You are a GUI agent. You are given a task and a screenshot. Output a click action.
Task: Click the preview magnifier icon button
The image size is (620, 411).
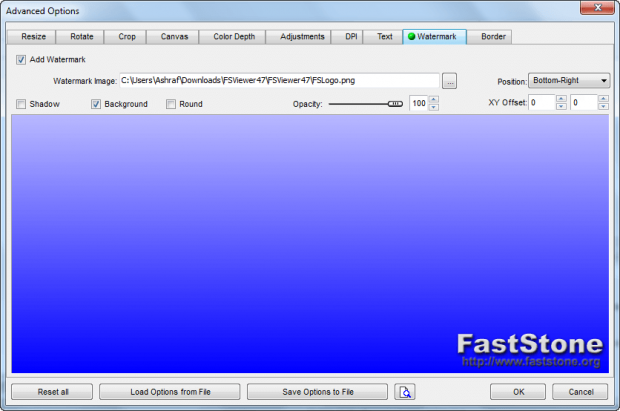click(404, 391)
